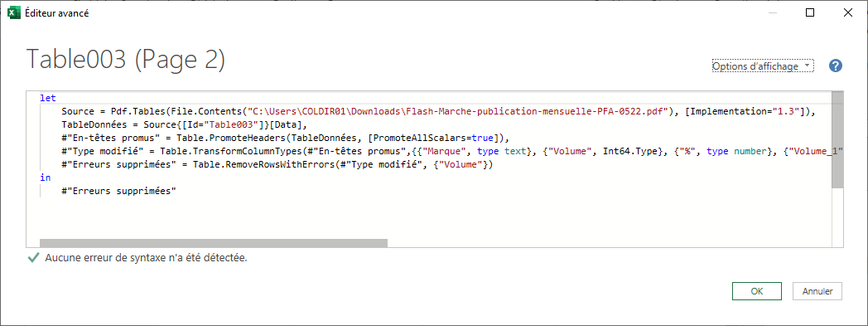Place cursor on the 'let' keyword line
This screenshot has width=868, height=326.
(x=47, y=98)
